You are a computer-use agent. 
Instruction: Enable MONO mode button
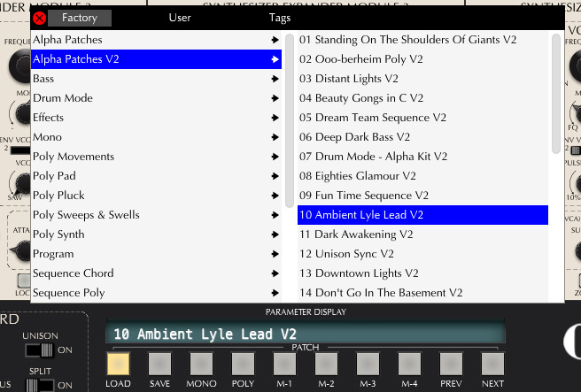coord(202,364)
